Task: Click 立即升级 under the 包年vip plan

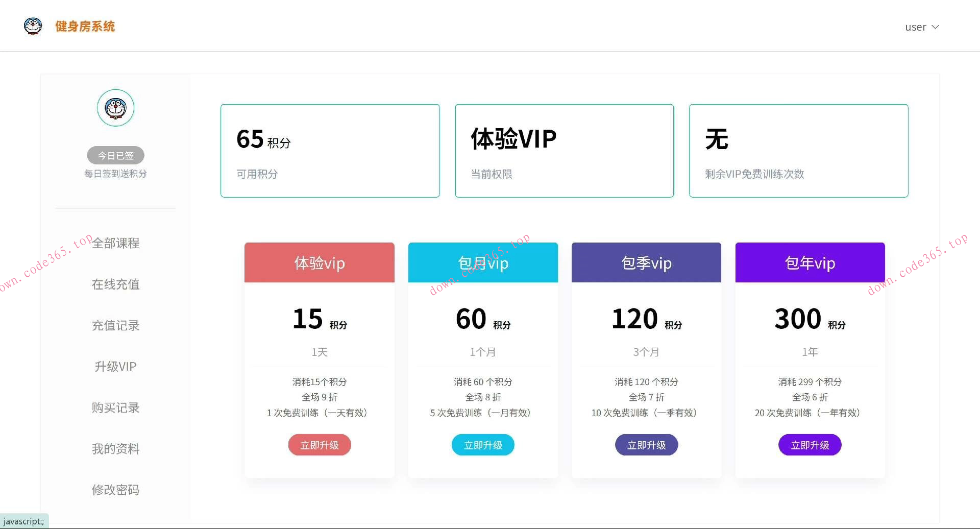Action: (810, 445)
